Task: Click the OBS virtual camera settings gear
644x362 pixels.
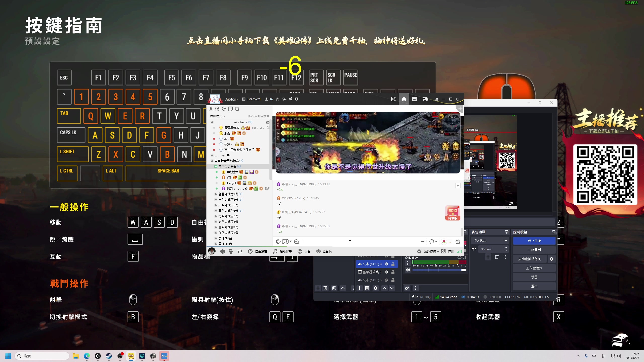Action: coord(552,259)
